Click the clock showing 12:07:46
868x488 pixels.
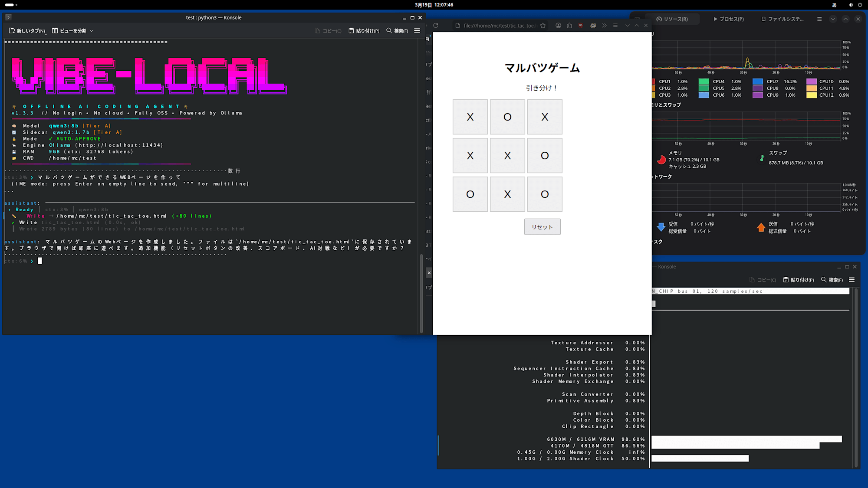444,5
